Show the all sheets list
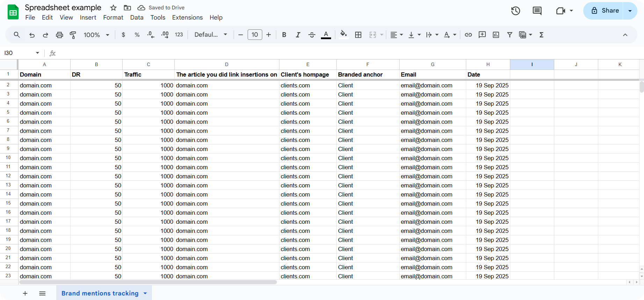The width and height of the screenshot is (644, 300). (x=42, y=293)
